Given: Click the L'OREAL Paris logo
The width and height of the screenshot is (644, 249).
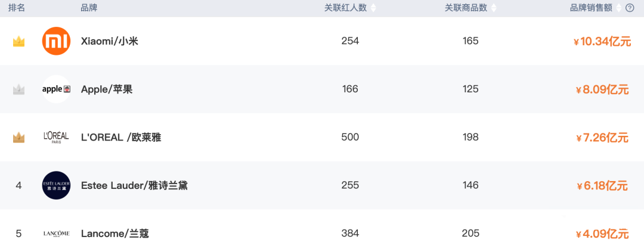Looking at the screenshot, I should 57,138.
